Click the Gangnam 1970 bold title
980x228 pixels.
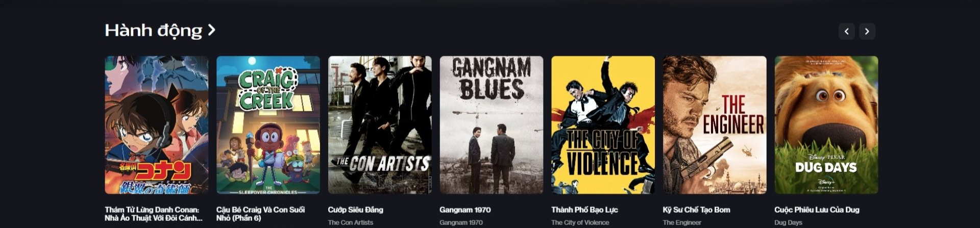point(465,210)
